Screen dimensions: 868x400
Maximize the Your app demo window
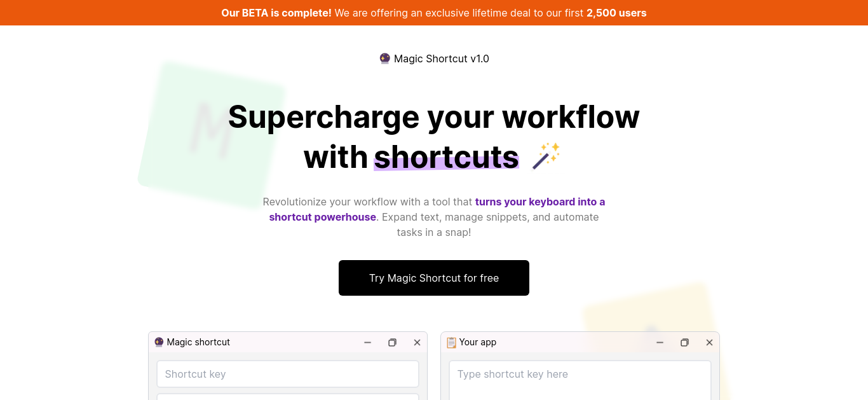[684, 342]
